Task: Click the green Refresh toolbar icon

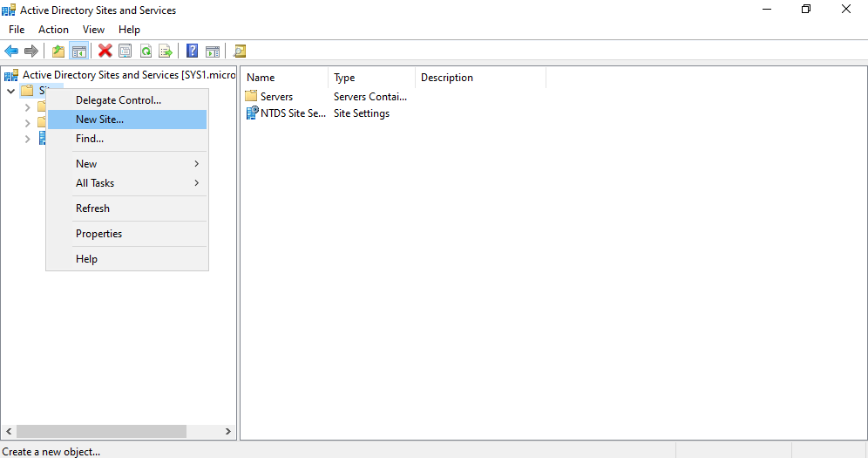Action: click(146, 51)
